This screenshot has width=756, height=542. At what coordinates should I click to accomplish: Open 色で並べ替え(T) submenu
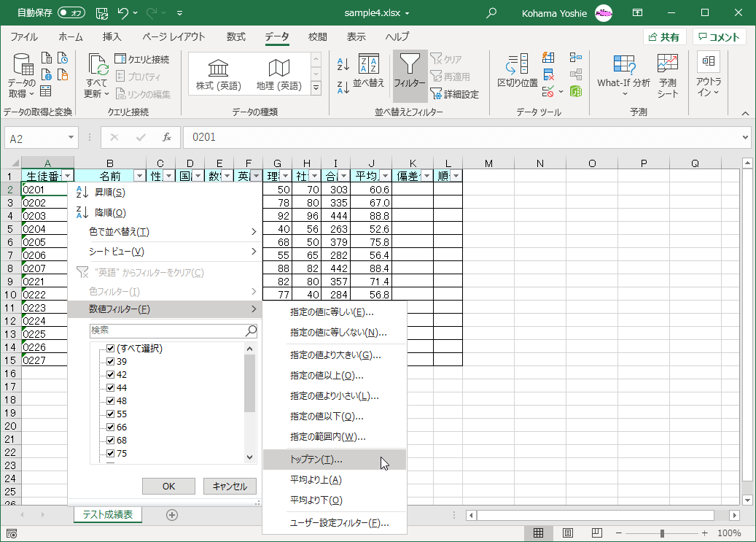point(165,232)
